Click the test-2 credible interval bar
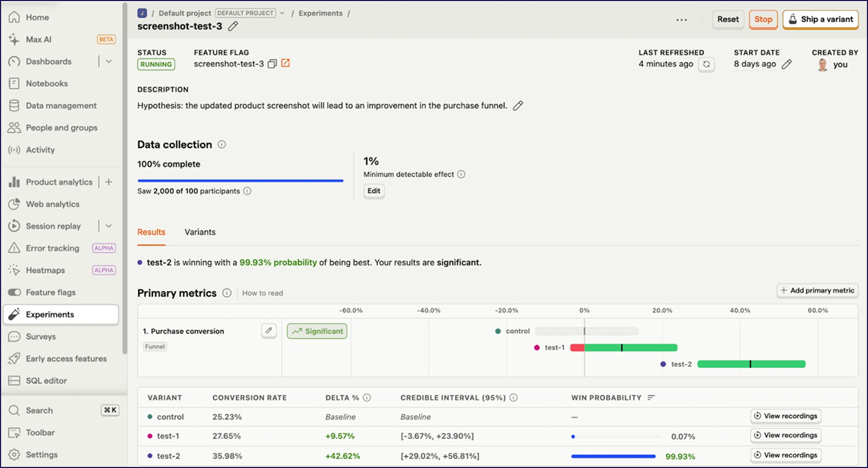 tap(751, 364)
